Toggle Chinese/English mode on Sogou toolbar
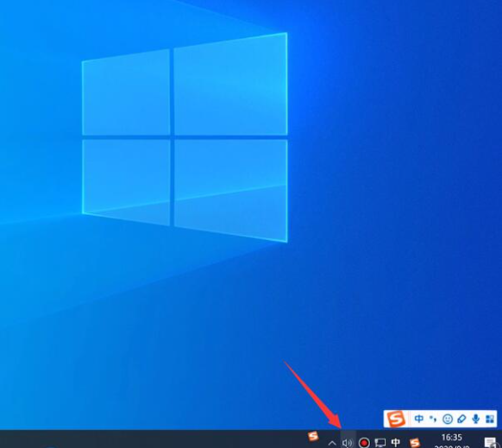 (419, 419)
